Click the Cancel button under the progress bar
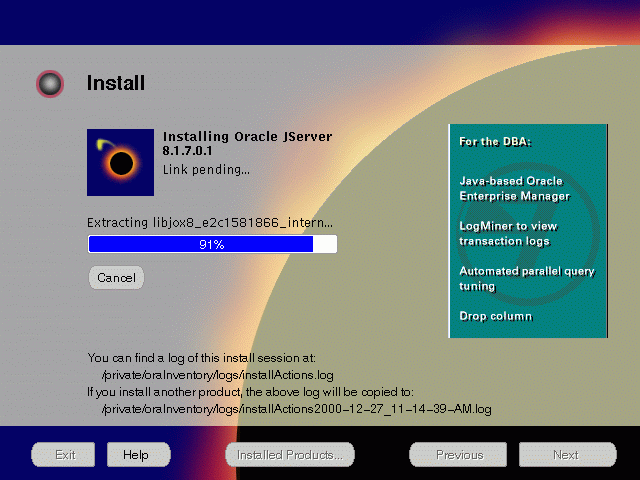Viewport: 640px width, 480px height. coord(116,278)
